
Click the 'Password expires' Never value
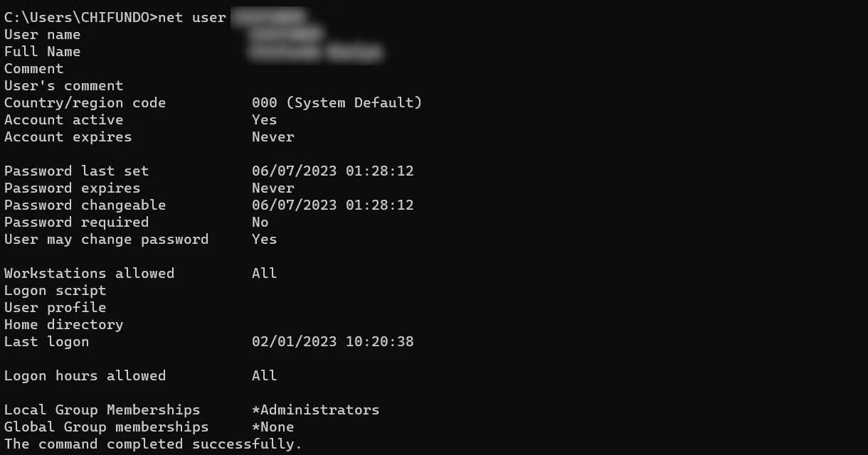click(x=273, y=188)
